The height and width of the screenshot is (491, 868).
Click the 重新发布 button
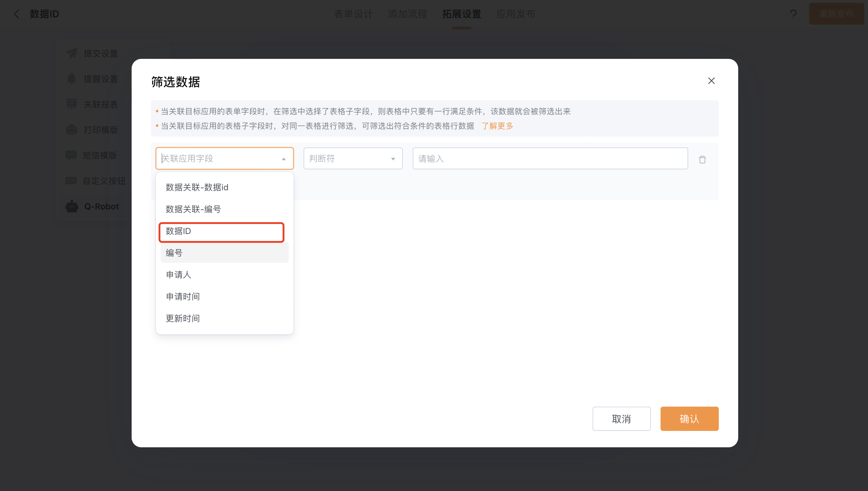[836, 14]
